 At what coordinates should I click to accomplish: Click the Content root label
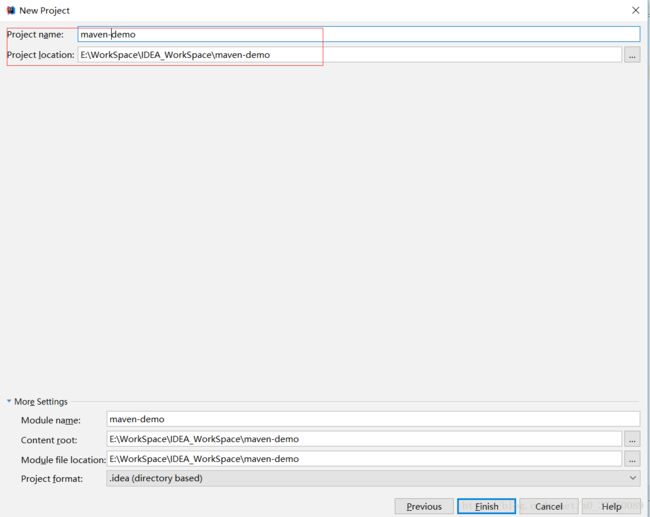(x=49, y=440)
